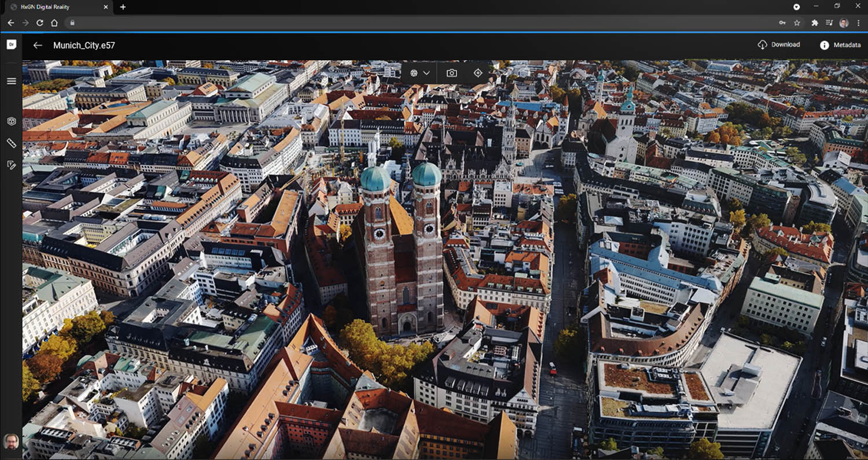Open the media control playlist icon
The width and height of the screenshot is (868, 460).
click(829, 23)
